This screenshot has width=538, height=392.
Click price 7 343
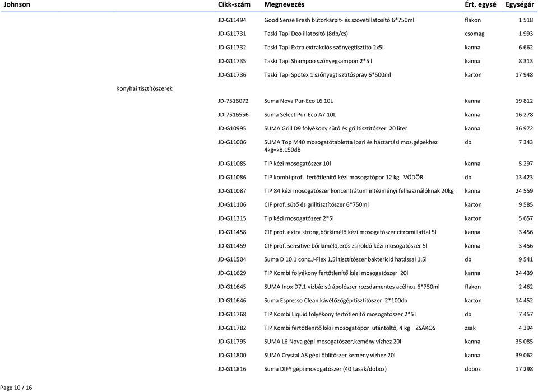526,142
